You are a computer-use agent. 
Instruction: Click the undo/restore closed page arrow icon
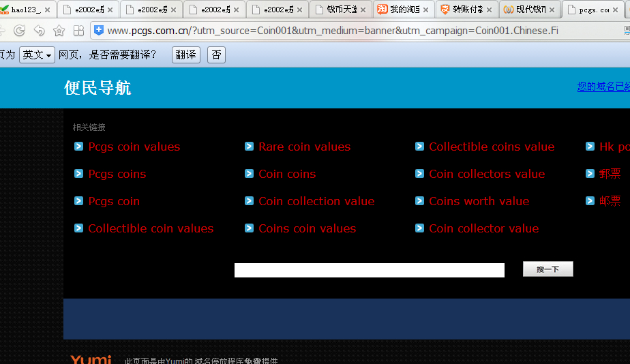[39, 31]
